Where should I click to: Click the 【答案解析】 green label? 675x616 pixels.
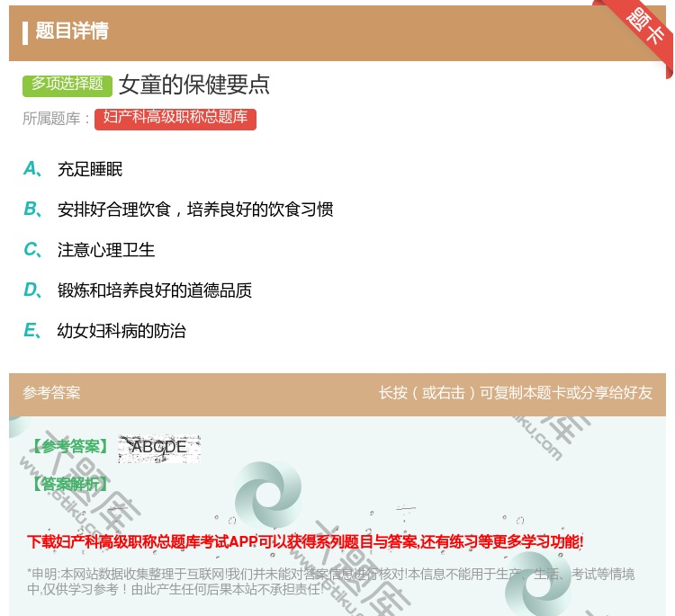tap(70, 484)
